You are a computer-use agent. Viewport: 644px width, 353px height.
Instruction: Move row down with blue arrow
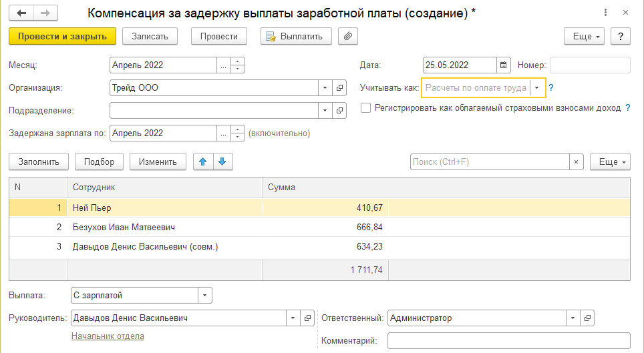[x=222, y=161]
